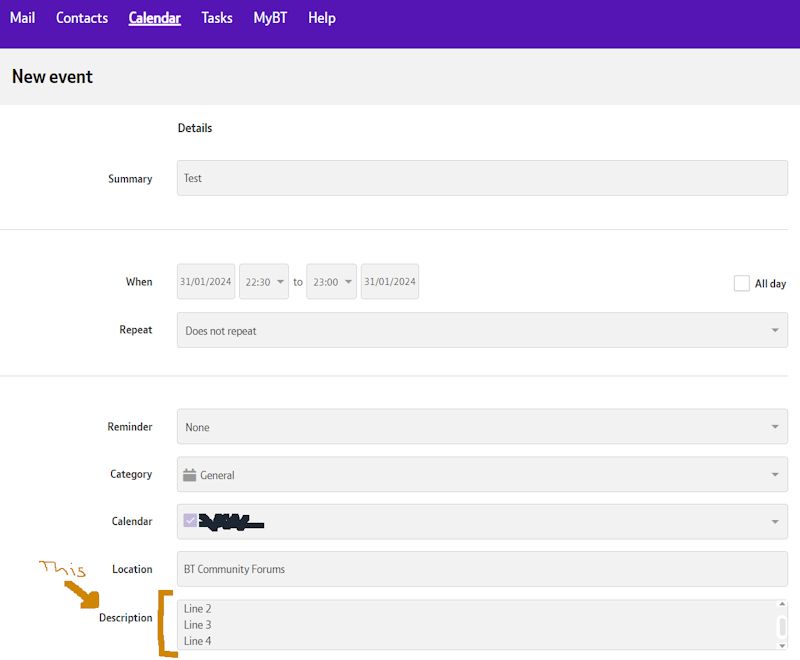Click the purple checkmark next to calendar name
Viewport: 800px width, 660px height.
[x=190, y=521]
